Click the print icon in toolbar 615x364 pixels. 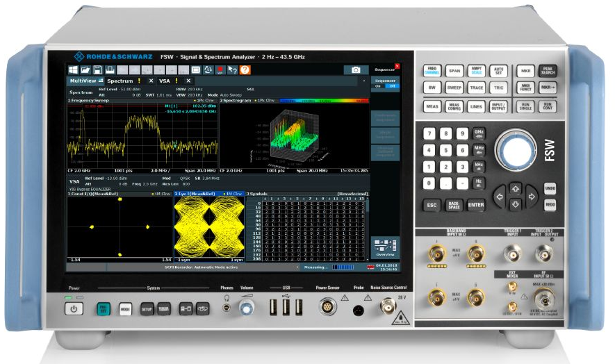coord(109,70)
